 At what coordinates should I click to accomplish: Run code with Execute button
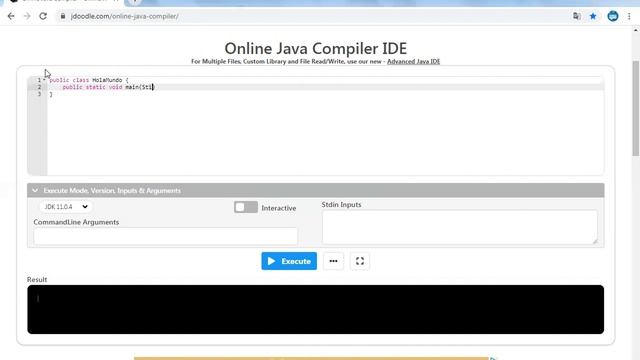[289, 261]
